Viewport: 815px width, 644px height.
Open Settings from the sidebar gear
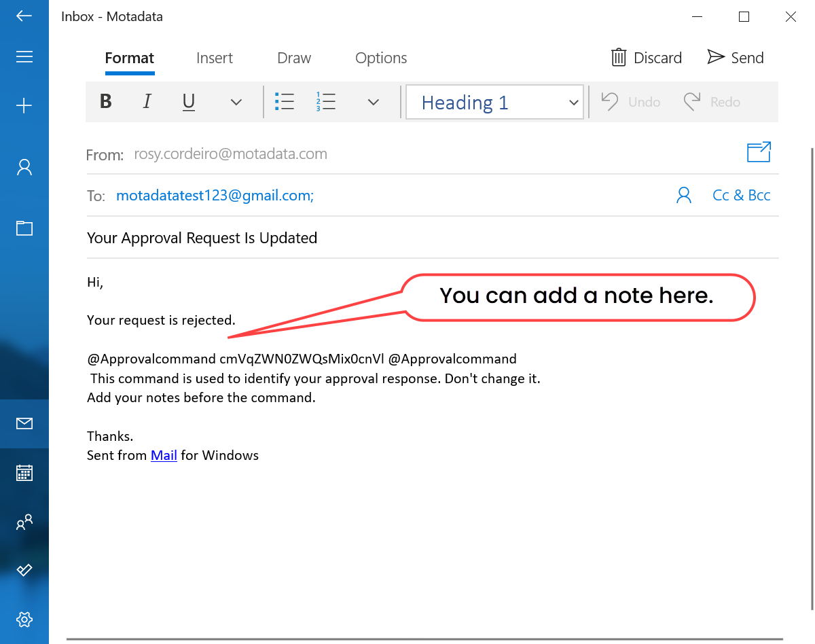point(24,619)
